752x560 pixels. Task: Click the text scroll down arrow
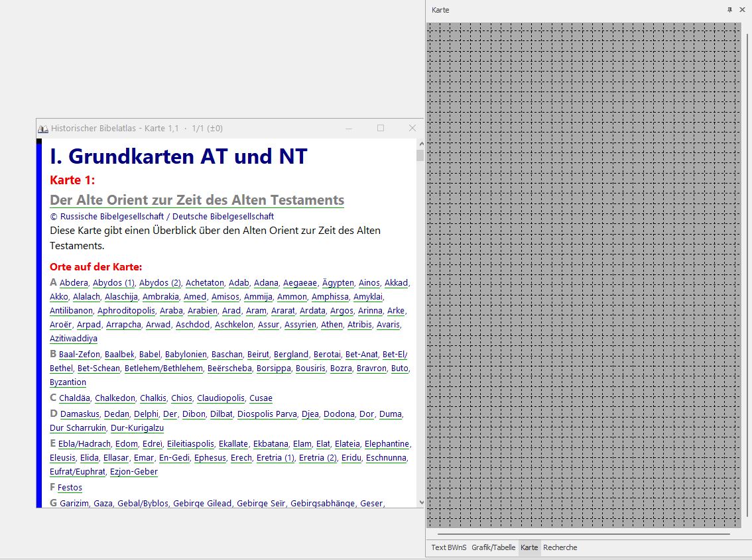421,502
